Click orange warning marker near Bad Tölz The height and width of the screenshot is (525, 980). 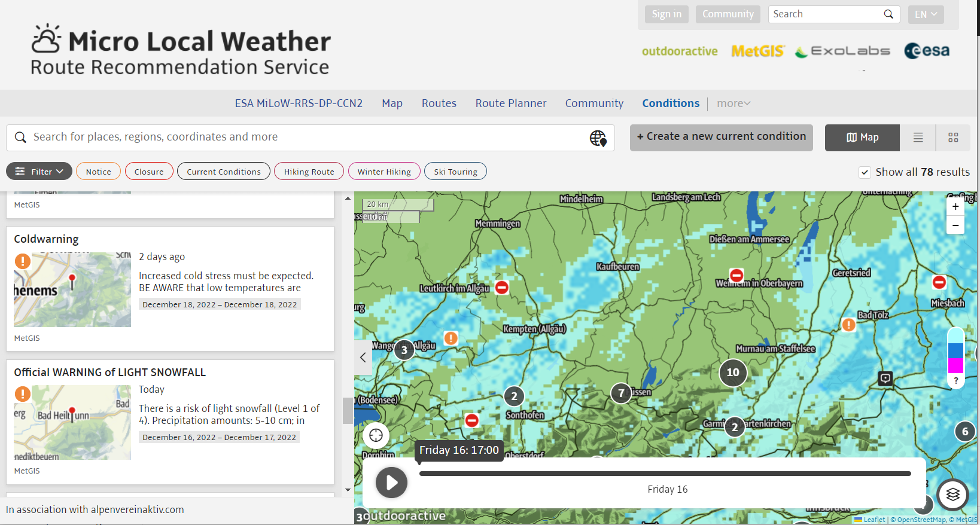pos(848,325)
